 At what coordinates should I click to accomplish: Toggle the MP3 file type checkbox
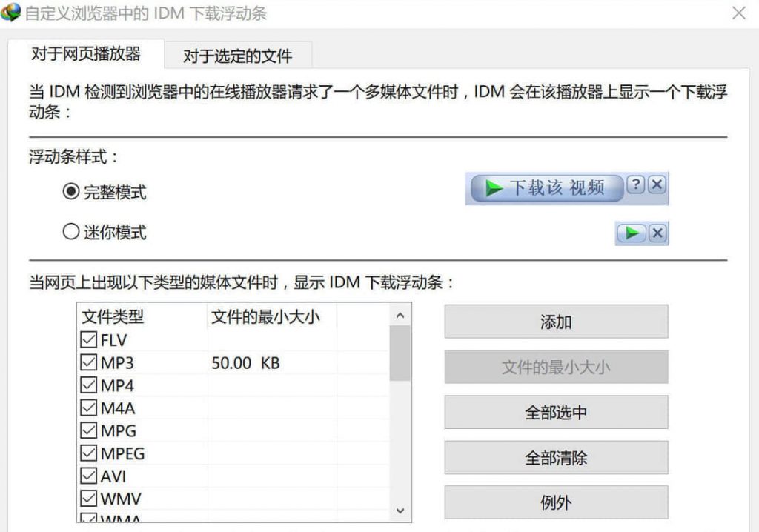coord(89,363)
